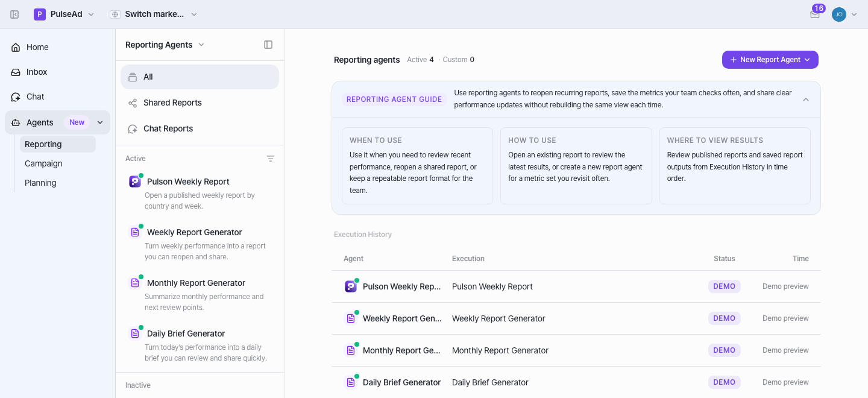The width and height of the screenshot is (868, 398).
Task: Click the WHEN TO USE card
Action: (417, 166)
